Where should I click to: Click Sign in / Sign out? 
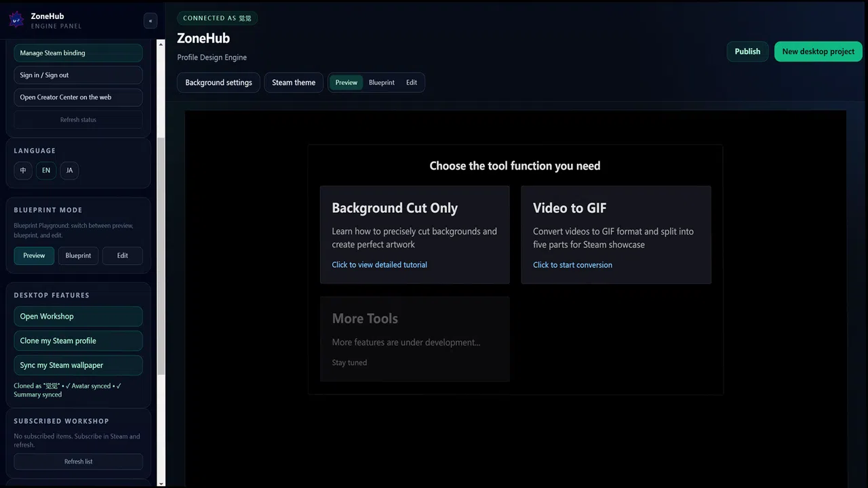click(x=78, y=75)
